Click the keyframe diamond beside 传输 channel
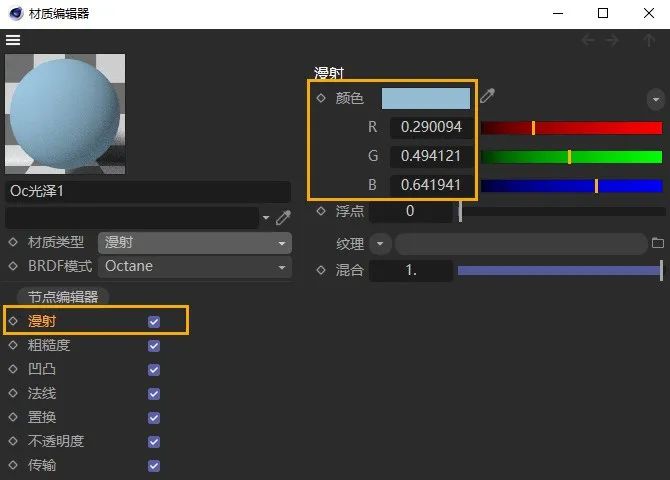This screenshot has height=480, width=670. tap(13, 465)
